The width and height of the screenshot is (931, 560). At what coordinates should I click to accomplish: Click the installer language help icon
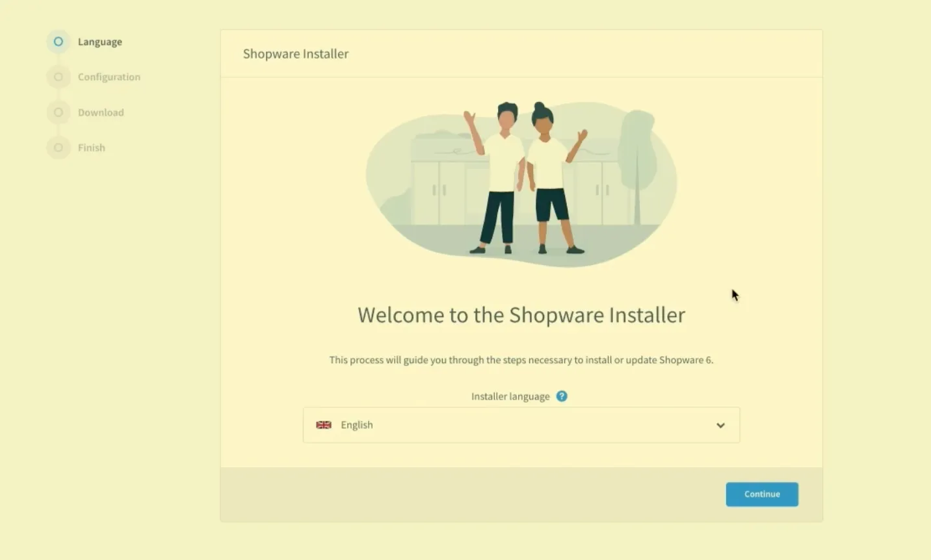click(x=562, y=396)
